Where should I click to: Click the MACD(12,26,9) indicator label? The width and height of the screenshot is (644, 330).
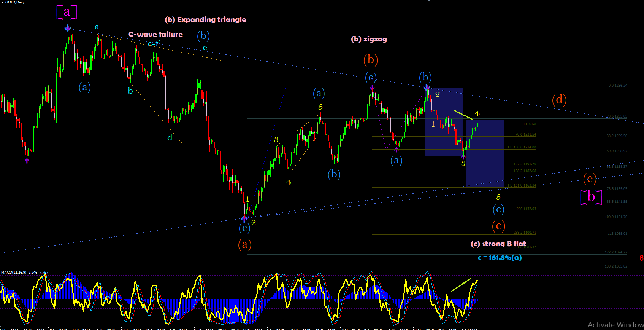25,272
